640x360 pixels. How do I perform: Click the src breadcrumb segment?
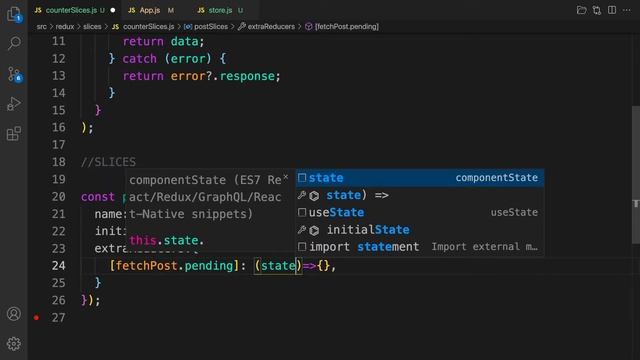42,27
